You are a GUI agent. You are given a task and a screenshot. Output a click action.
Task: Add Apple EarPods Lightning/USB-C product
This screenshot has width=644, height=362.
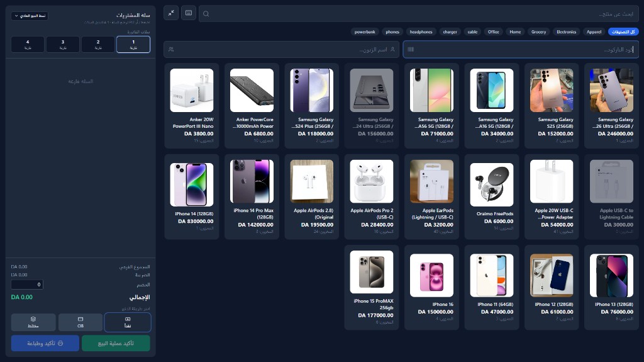pyautogui.click(x=431, y=196)
